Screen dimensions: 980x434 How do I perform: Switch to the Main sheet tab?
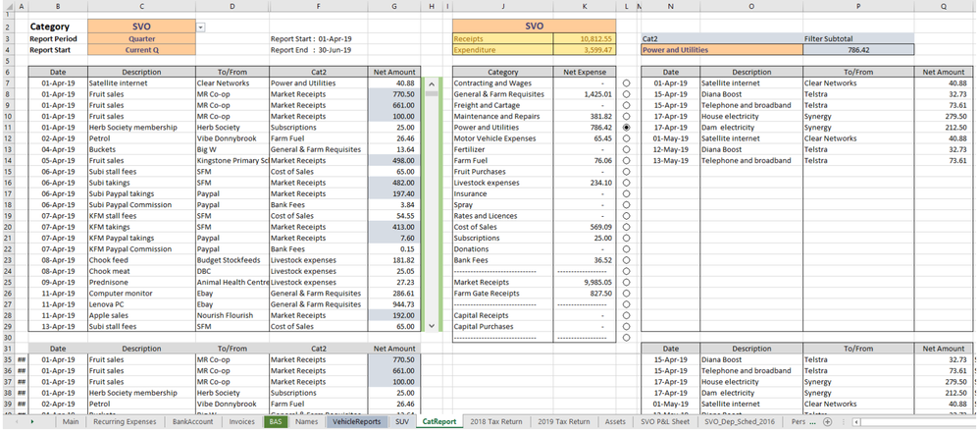click(x=71, y=422)
